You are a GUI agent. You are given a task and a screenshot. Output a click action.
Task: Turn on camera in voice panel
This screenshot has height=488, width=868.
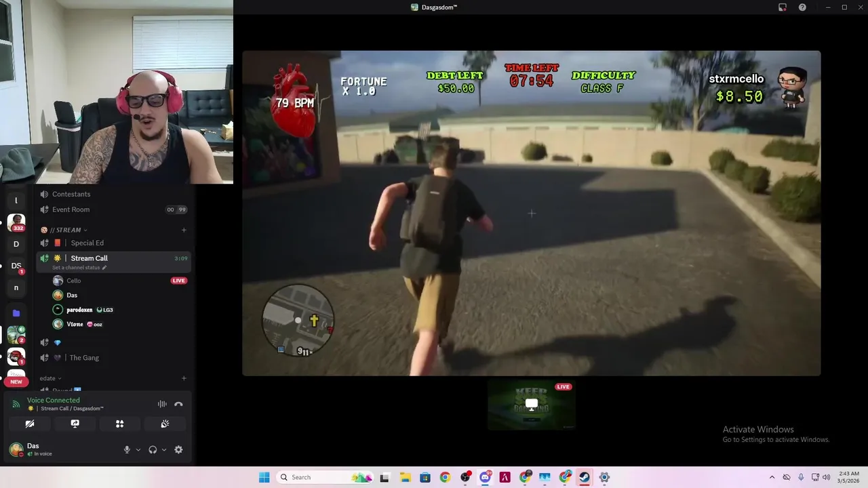pos(30,424)
